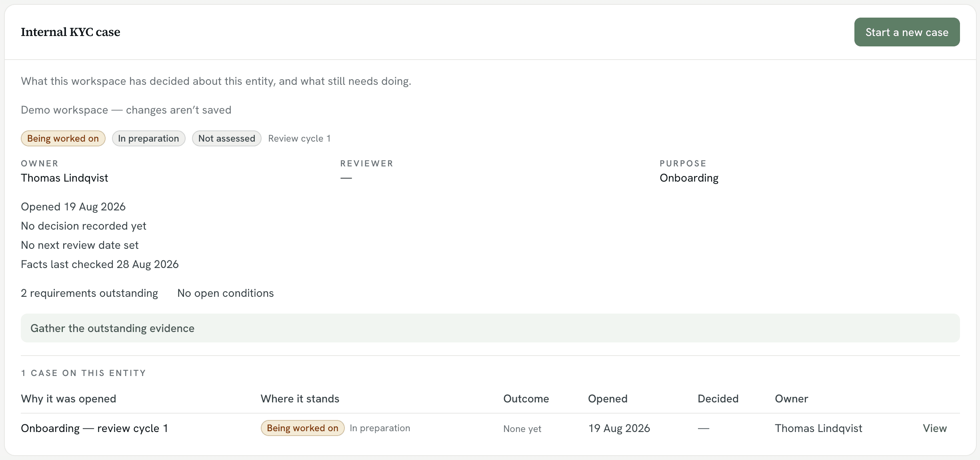980x460 pixels.
Task: Click the 19 Aug 2026 opened date cell
Action: 619,428
